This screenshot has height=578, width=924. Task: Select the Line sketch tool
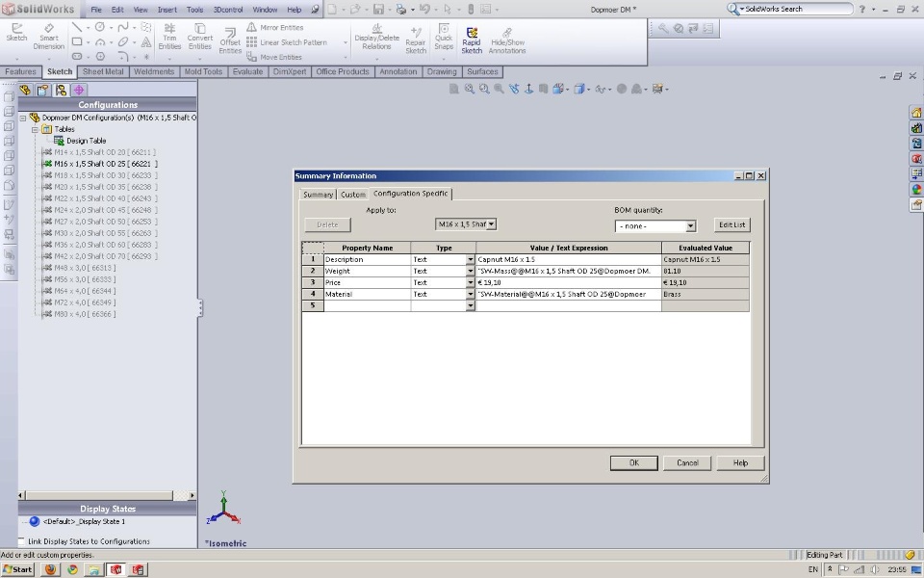(77, 27)
